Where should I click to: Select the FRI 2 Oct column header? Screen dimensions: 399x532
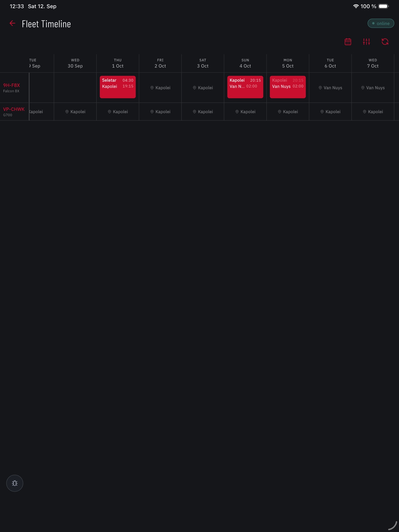click(160, 63)
